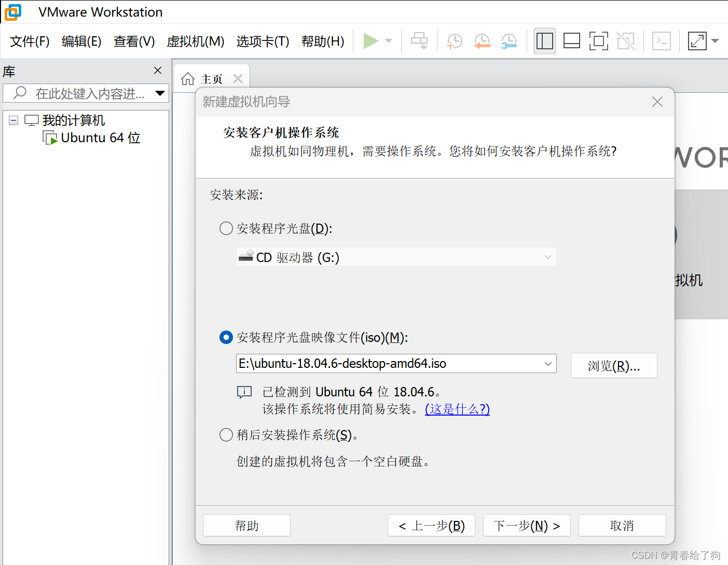This screenshot has height=565, width=728.
Task: Focus the library search input field
Action: 86,93
